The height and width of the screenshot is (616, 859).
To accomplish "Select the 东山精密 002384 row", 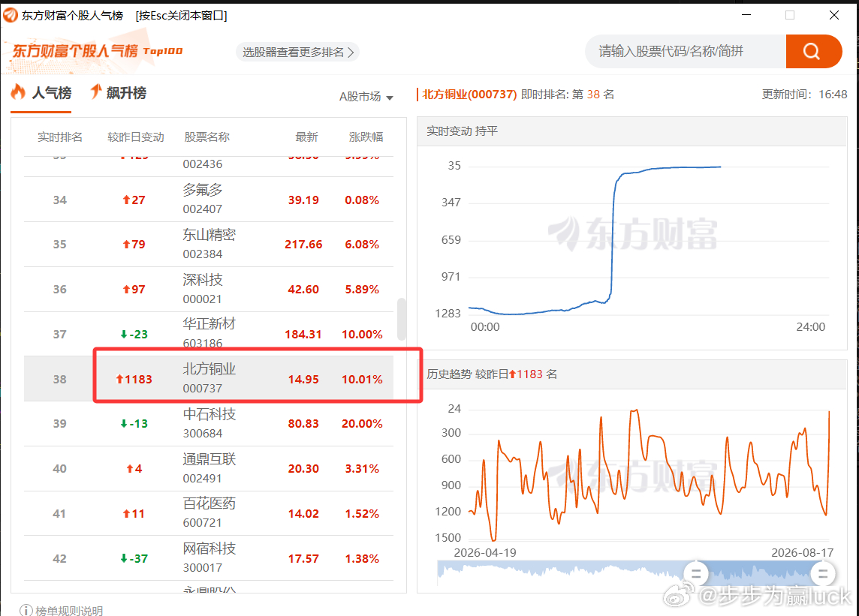I will [x=209, y=244].
